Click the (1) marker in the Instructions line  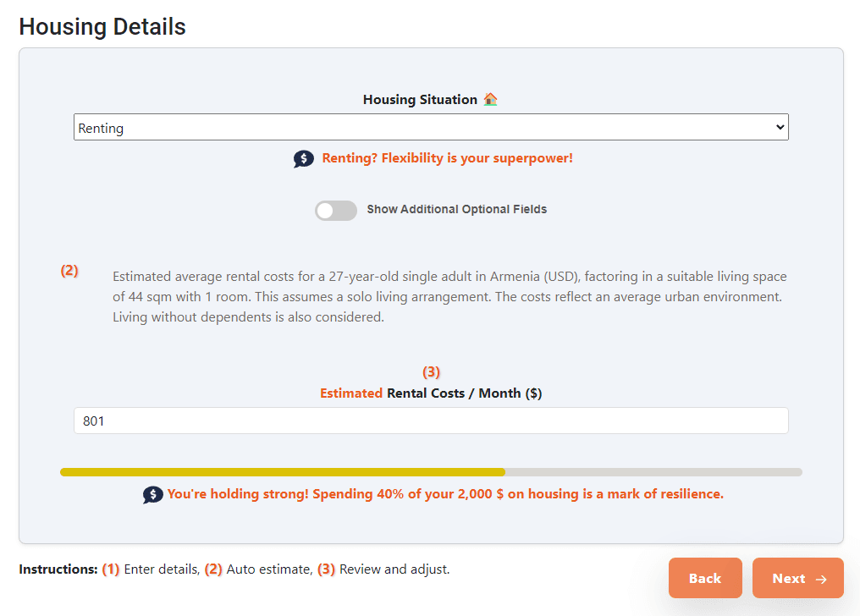(x=111, y=569)
